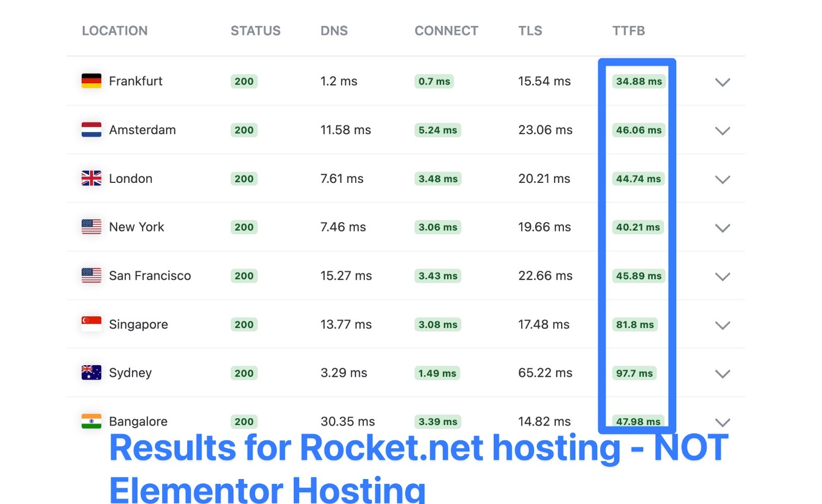Click the US flag icon beside San Francisco
The image size is (822, 504).
click(91, 276)
